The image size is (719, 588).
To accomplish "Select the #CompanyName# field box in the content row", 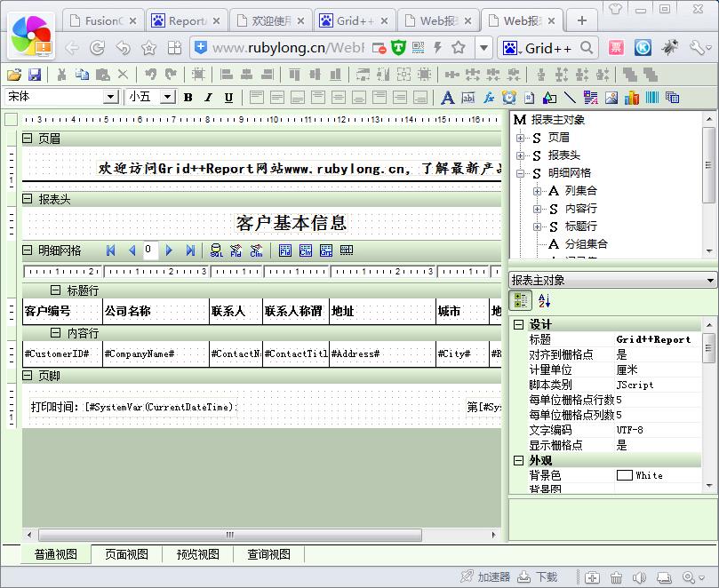I will 156,354.
